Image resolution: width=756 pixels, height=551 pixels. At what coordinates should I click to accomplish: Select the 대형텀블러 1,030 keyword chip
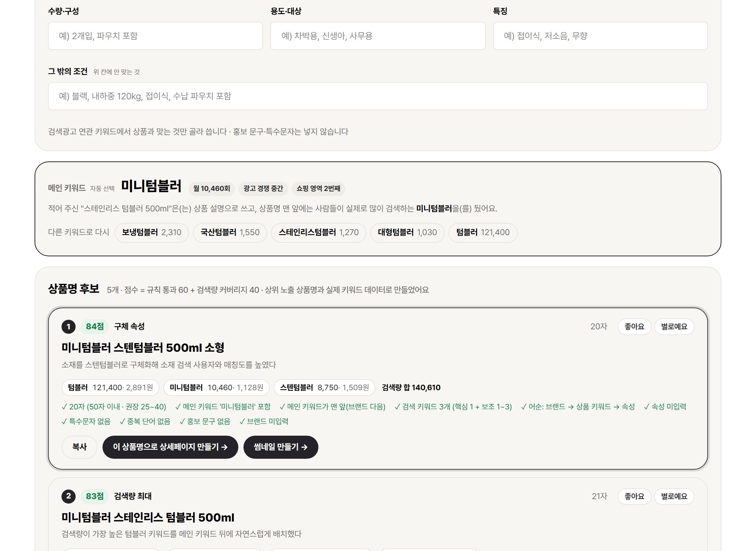click(x=407, y=233)
